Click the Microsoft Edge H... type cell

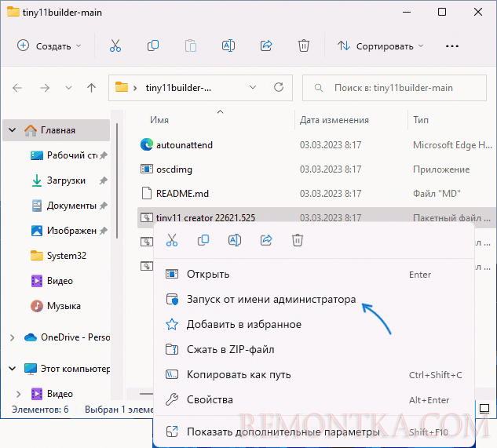(452, 145)
